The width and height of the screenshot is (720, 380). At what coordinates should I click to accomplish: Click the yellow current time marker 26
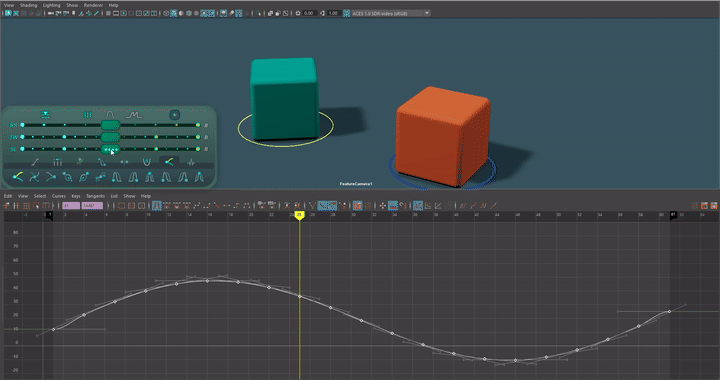pos(299,215)
